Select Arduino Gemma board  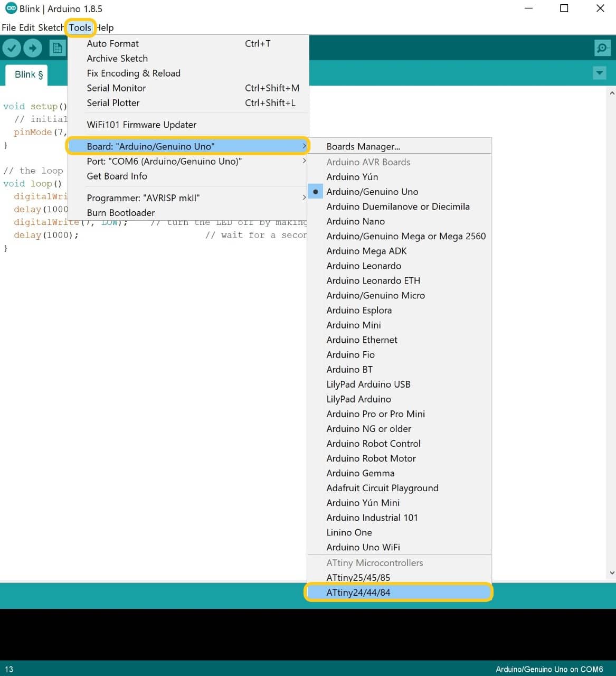pyautogui.click(x=399, y=473)
